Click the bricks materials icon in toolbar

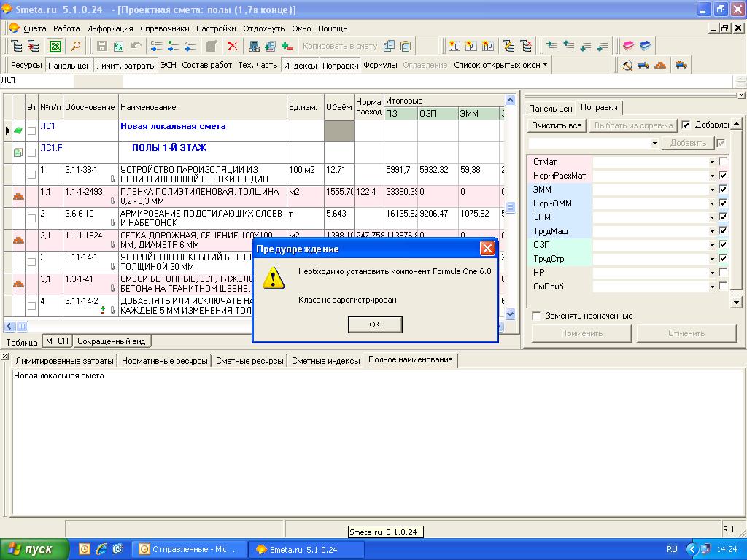659,65
